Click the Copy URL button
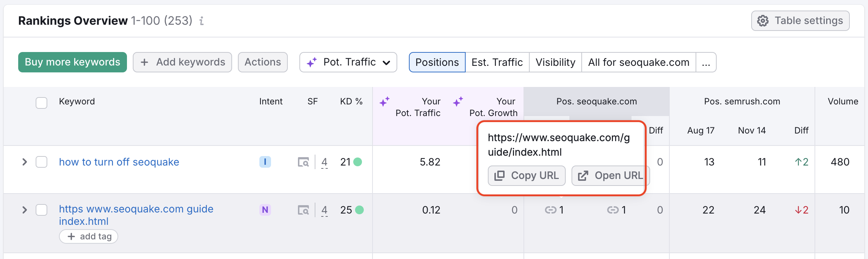 coord(526,176)
